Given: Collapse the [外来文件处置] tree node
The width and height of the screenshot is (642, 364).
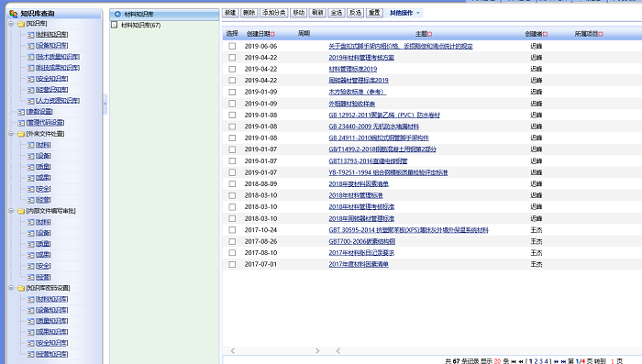Looking at the screenshot, I should coord(11,134).
